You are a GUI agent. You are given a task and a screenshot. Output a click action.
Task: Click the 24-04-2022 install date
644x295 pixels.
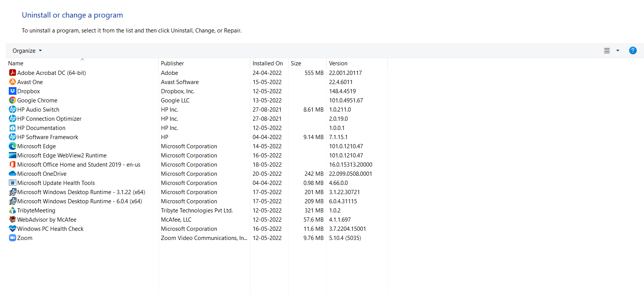[x=267, y=73]
